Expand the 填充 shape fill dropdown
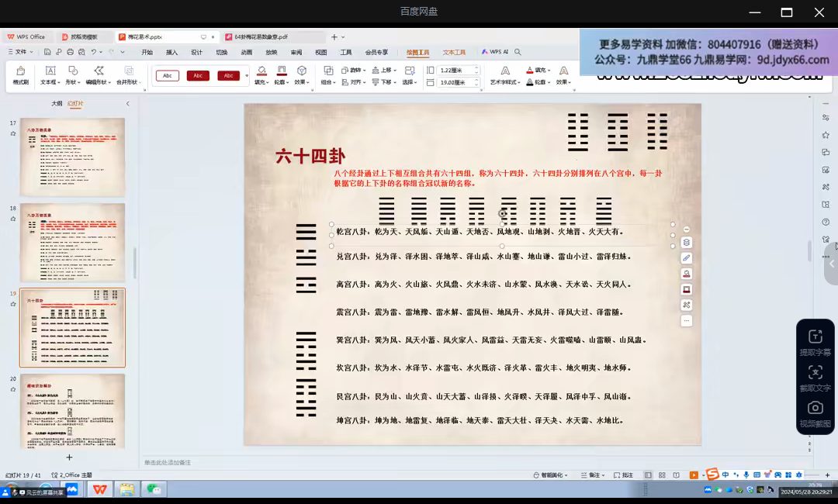Viewport: 838px width, 504px height. pos(261,81)
